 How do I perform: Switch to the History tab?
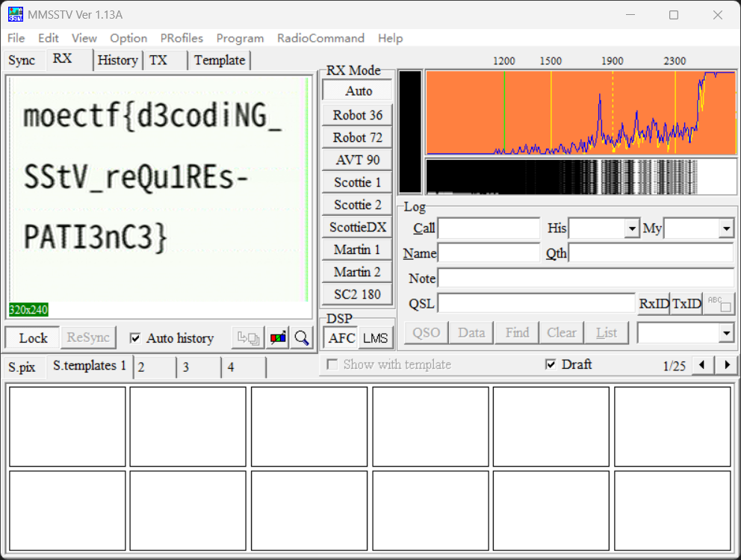(117, 60)
